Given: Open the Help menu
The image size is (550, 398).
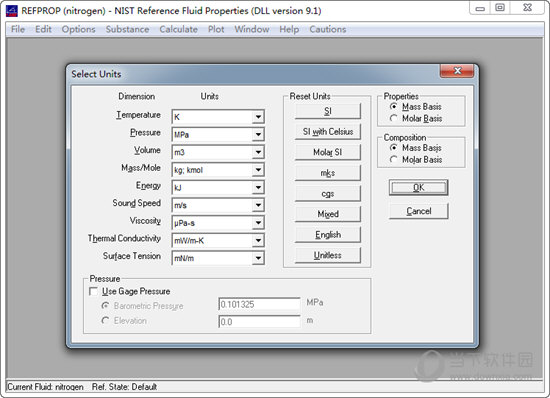Looking at the screenshot, I should tap(289, 29).
